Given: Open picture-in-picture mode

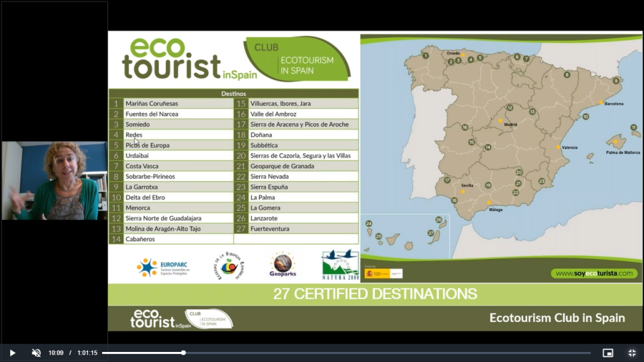Looking at the screenshot, I should 608,353.
